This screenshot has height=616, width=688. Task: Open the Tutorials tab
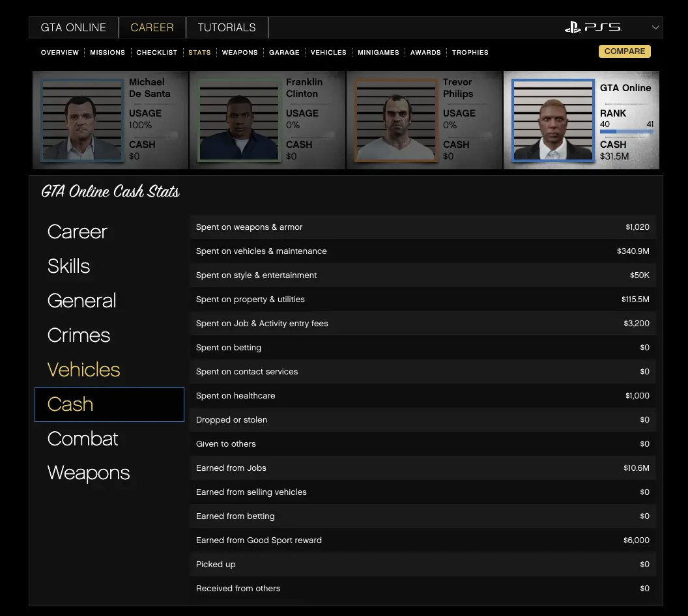point(227,27)
